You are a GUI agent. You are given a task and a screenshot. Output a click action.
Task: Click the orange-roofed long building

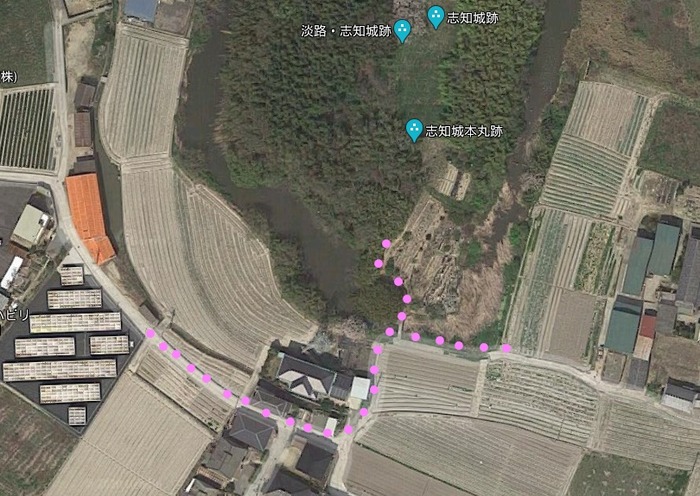click(90, 218)
